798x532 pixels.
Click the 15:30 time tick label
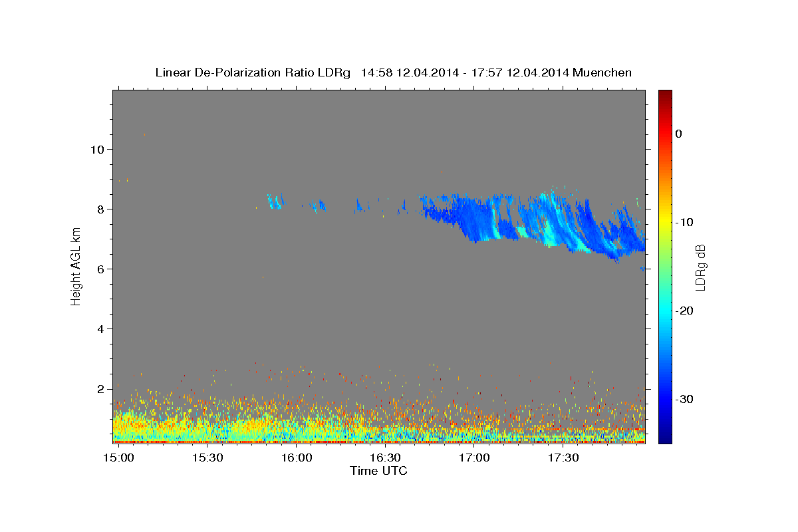(207, 458)
